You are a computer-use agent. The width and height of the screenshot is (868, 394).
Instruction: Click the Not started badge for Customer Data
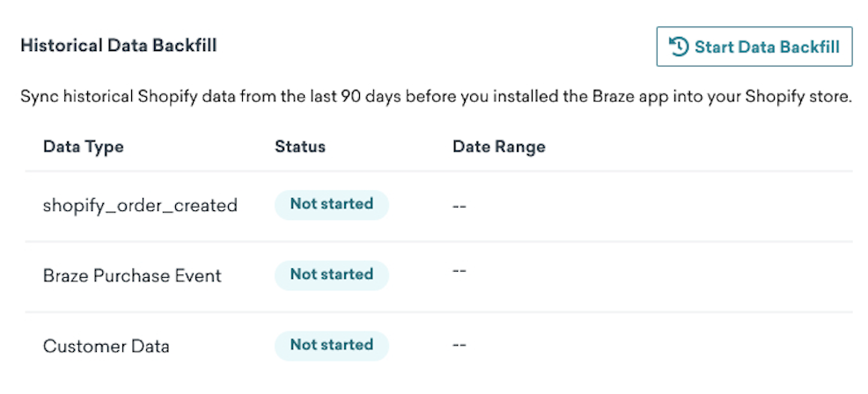(x=332, y=346)
